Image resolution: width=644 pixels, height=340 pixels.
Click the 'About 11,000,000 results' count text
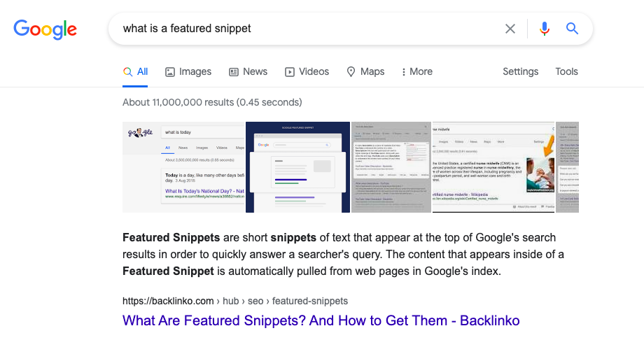click(212, 102)
